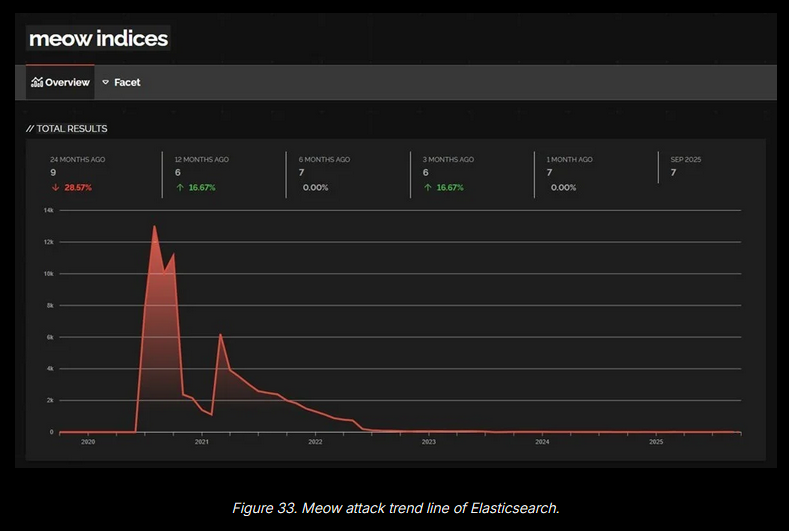Click the Total Results section heading
The height and width of the screenshot is (531, 789).
[x=67, y=129]
